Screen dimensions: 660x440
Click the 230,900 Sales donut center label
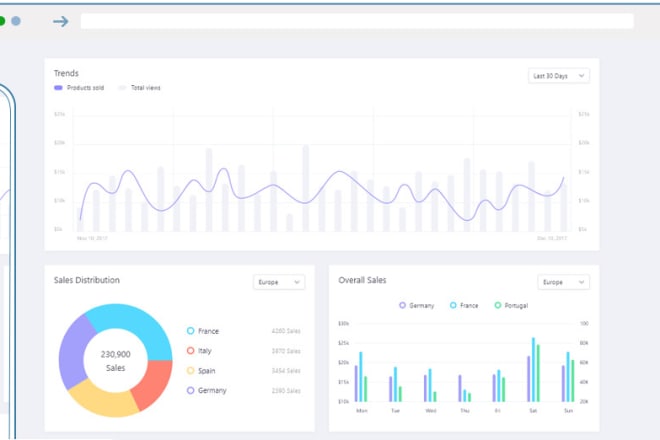(x=115, y=361)
